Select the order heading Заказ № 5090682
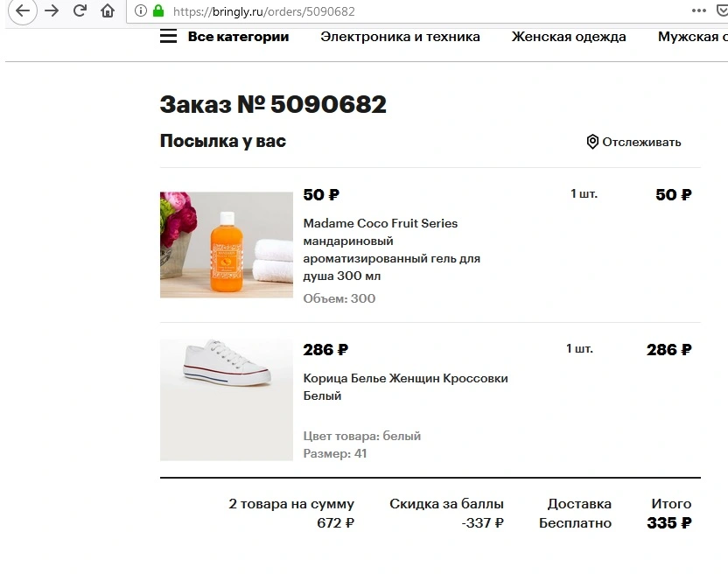 pos(273,104)
